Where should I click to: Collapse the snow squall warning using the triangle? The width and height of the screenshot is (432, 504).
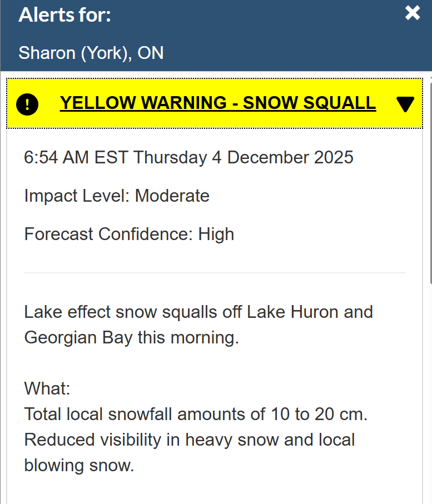tap(406, 104)
